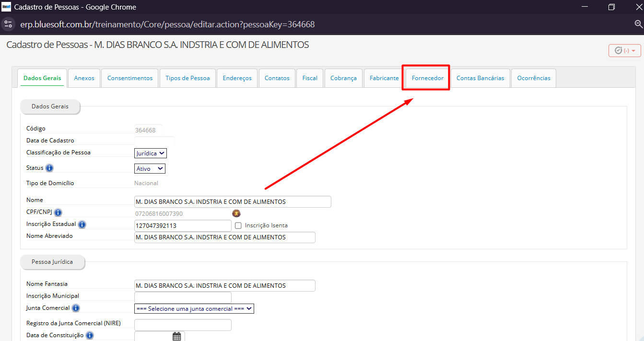Click the CPF/CNPJ info icon

[x=58, y=212]
